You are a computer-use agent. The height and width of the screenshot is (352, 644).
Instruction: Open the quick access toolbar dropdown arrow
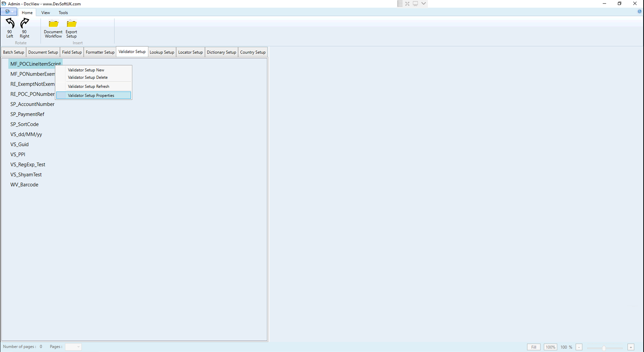click(13, 11)
